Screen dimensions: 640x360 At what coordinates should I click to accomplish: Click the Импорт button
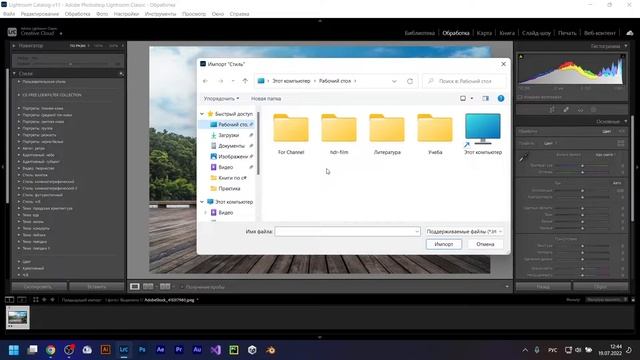click(x=444, y=244)
